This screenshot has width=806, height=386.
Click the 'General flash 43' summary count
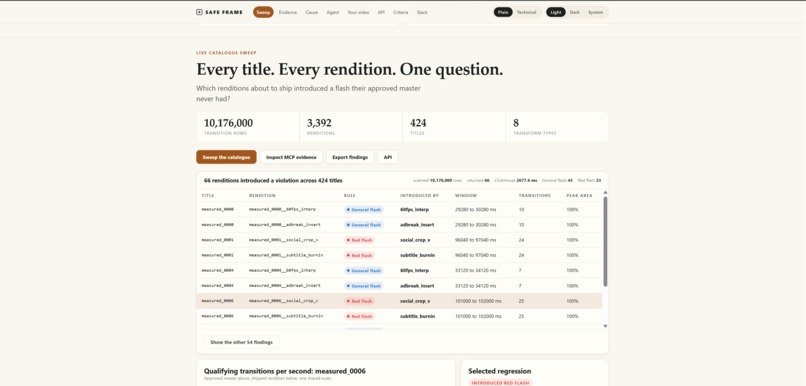pyautogui.click(x=557, y=180)
